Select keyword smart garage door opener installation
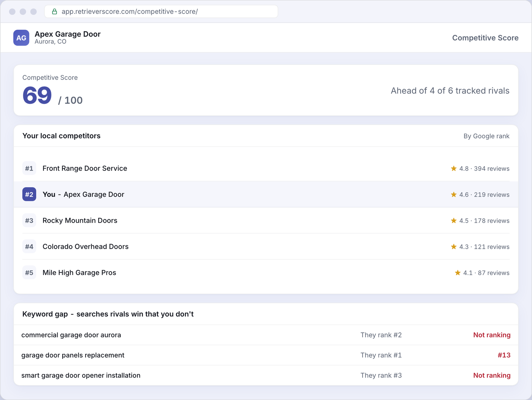The height and width of the screenshot is (400, 532). 81,375
